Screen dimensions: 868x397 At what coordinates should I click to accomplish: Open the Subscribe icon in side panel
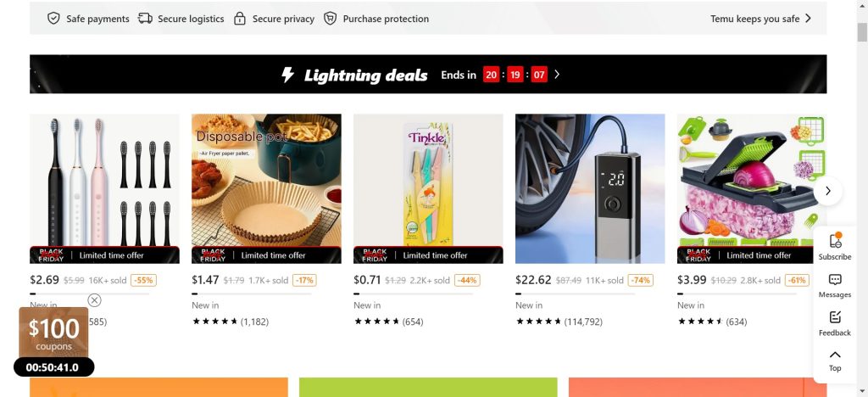(x=835, y=241)
